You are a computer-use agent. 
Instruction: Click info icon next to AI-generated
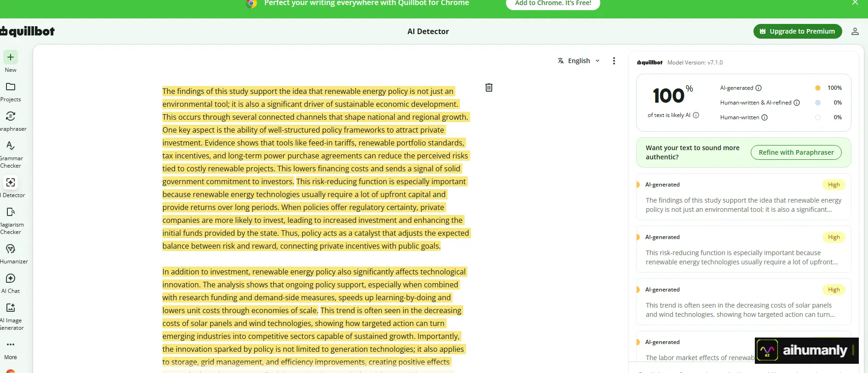coord(759,88)
